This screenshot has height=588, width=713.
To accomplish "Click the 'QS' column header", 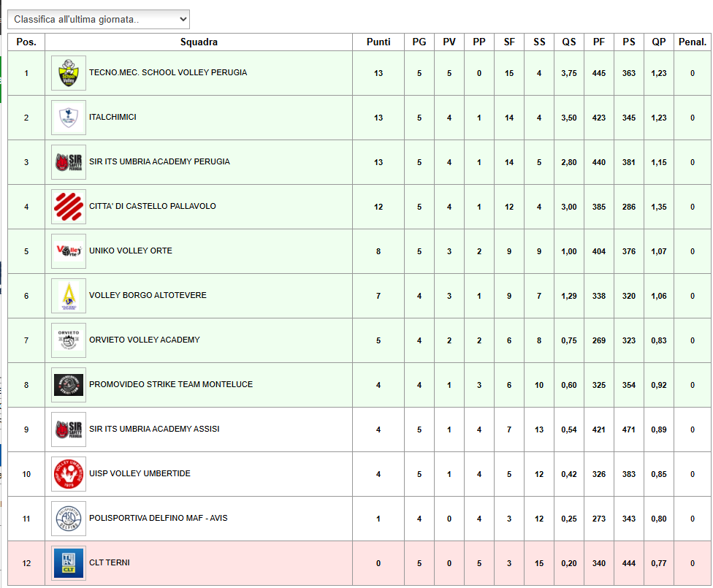I will [x=568, y=42].
